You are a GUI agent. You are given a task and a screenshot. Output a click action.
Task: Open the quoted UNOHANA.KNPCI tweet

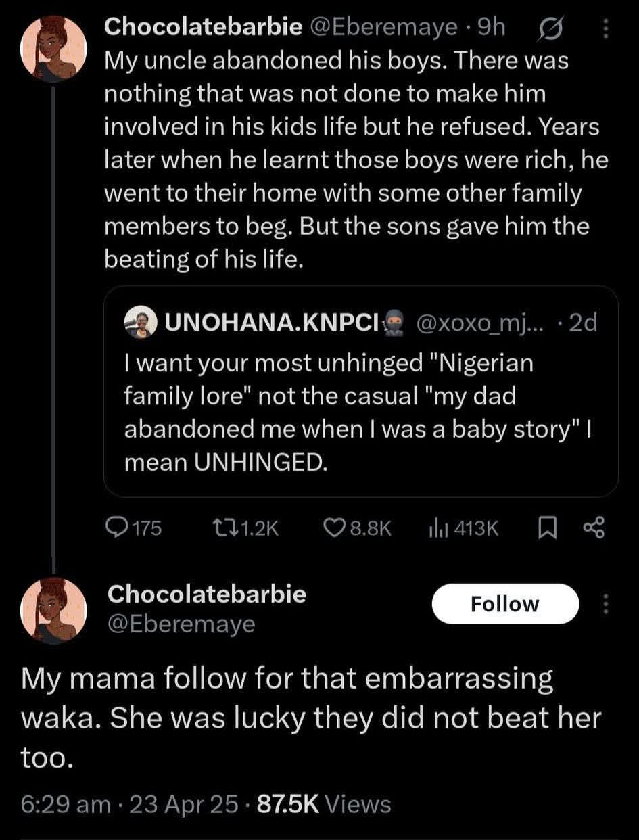pyautogui.click(x=360, y=413)
